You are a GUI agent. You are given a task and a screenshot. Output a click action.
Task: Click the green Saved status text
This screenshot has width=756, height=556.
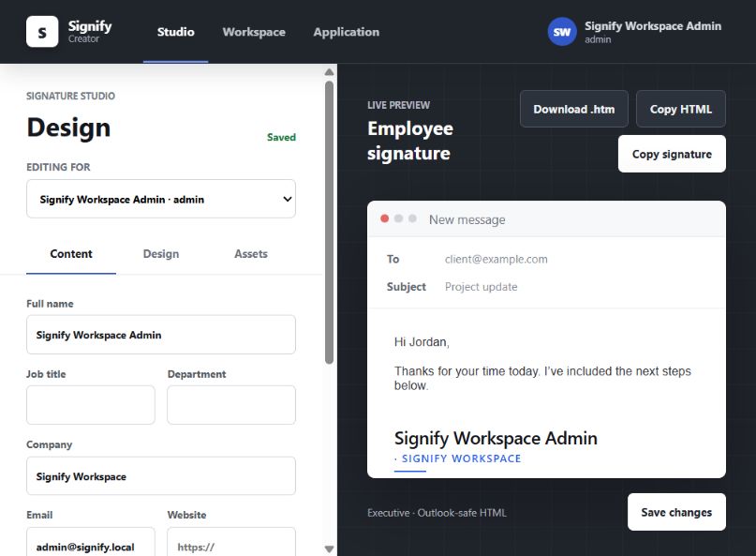(282, 137)
